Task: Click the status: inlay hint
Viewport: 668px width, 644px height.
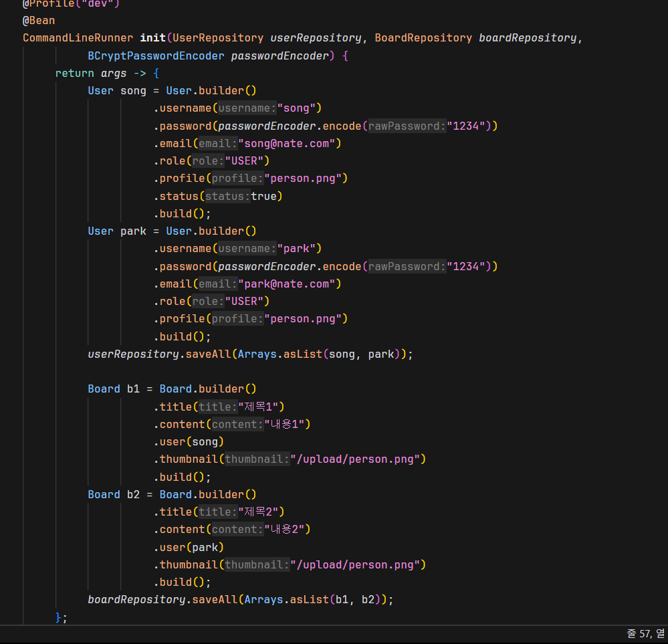Action: [227, 197]
